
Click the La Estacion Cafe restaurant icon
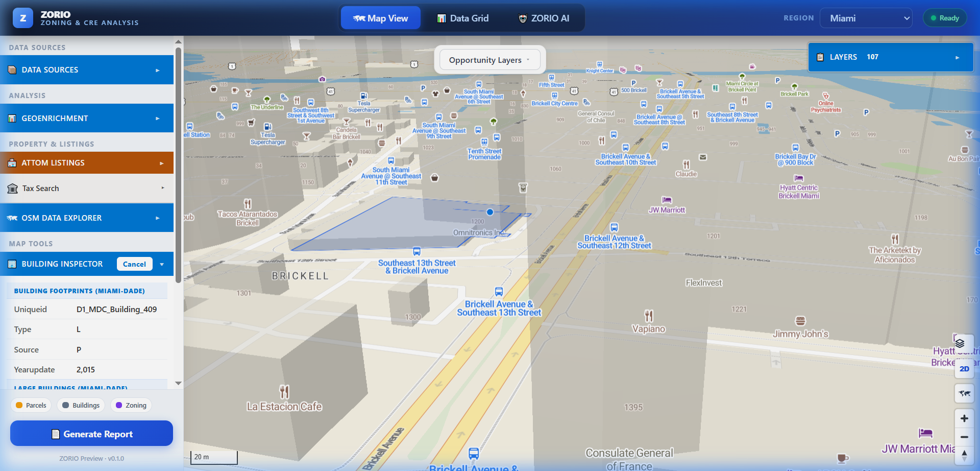click(x=284, y=392)
